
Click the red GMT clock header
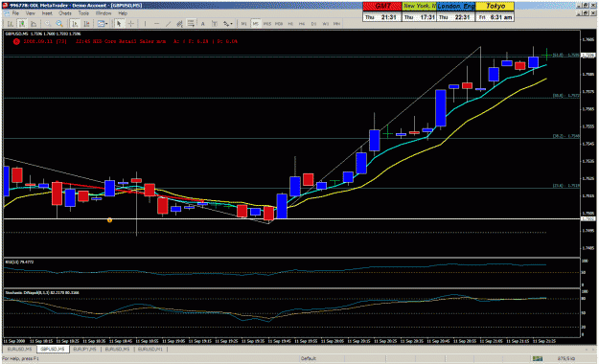pyautogui.click(x=382, y=6)
